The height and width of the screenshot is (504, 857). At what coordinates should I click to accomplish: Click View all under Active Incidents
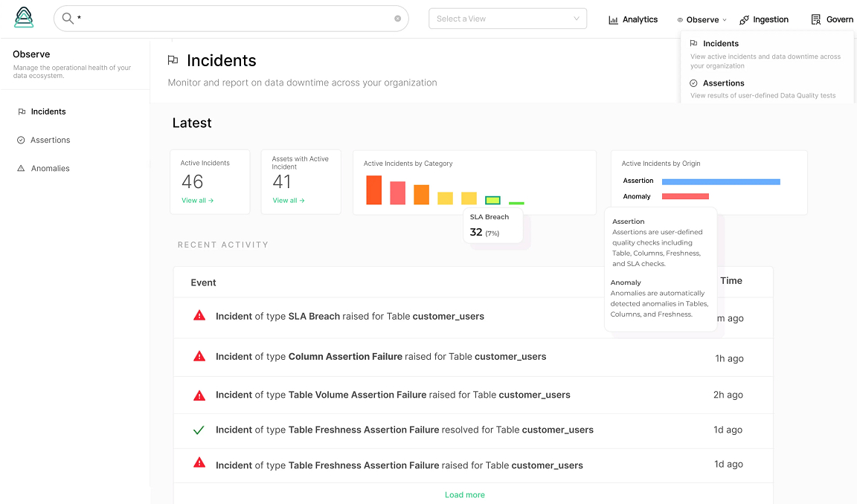(197, 201)
